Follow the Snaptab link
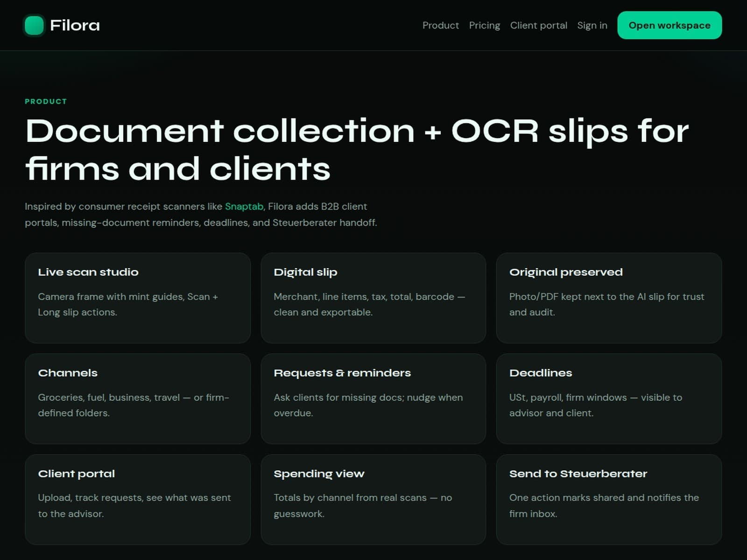This screenshot has width=747, height=560. (x=244, y=206)
